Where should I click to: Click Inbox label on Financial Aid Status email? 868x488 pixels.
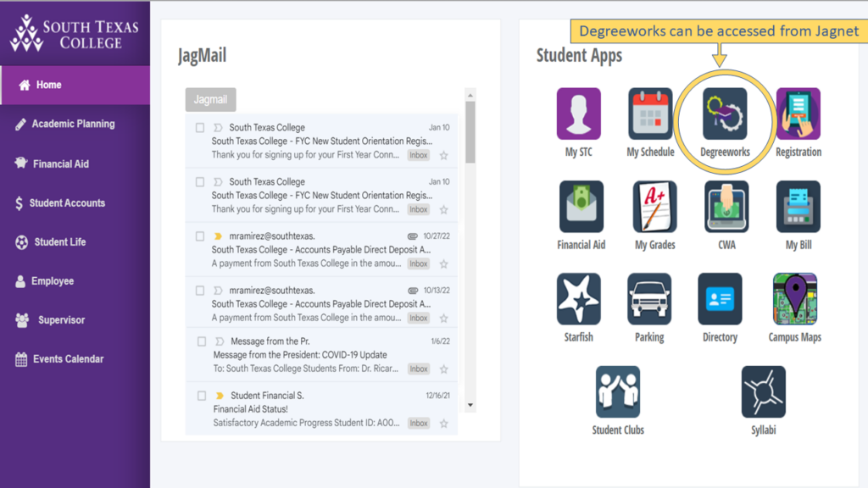click(419, 424)
